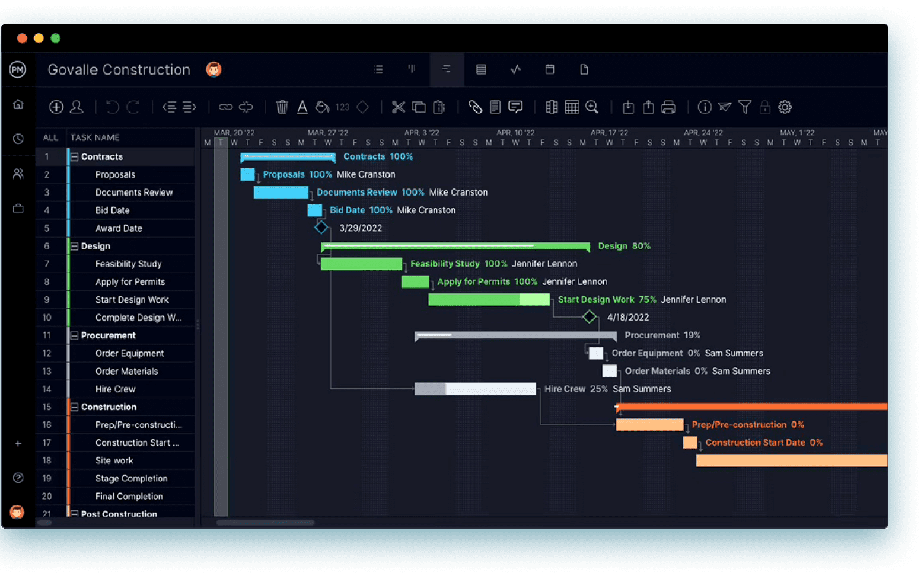The width and height of the screenshot is (924, 576).
Task: Click the Feasibility Study task link
Action: [445, 264]
